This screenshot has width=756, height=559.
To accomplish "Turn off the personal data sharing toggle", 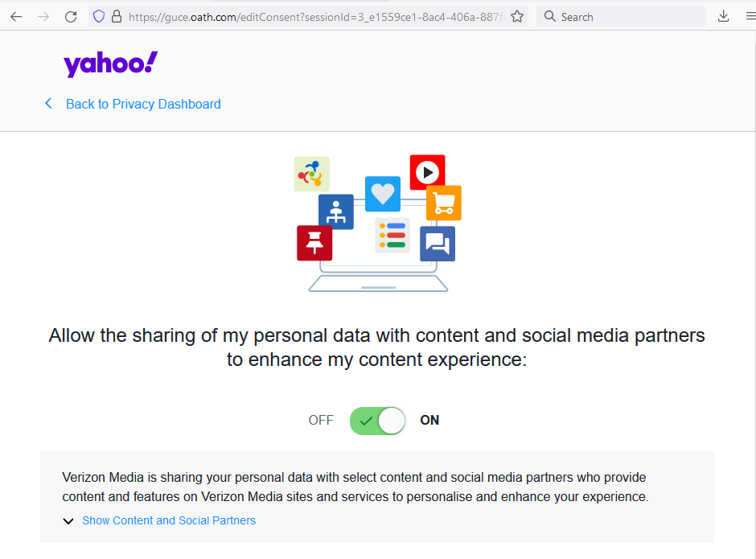I will pyautogui.click(x=377, y=420).
